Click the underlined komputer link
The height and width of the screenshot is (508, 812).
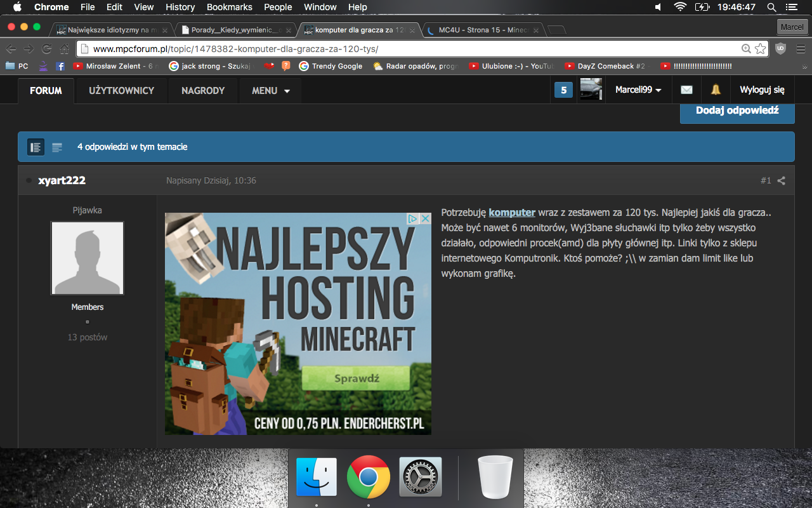pos(512,213)
